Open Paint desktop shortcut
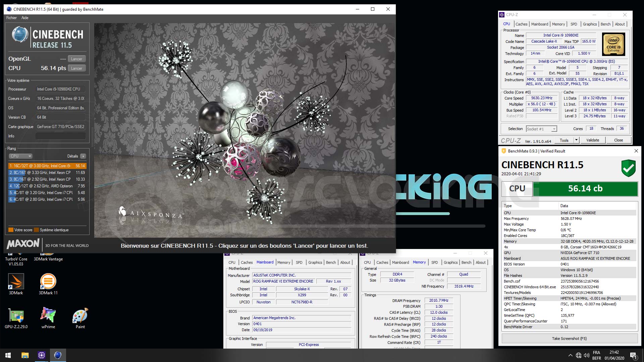This screenshot has height=362, width=644. coord(80,318)
